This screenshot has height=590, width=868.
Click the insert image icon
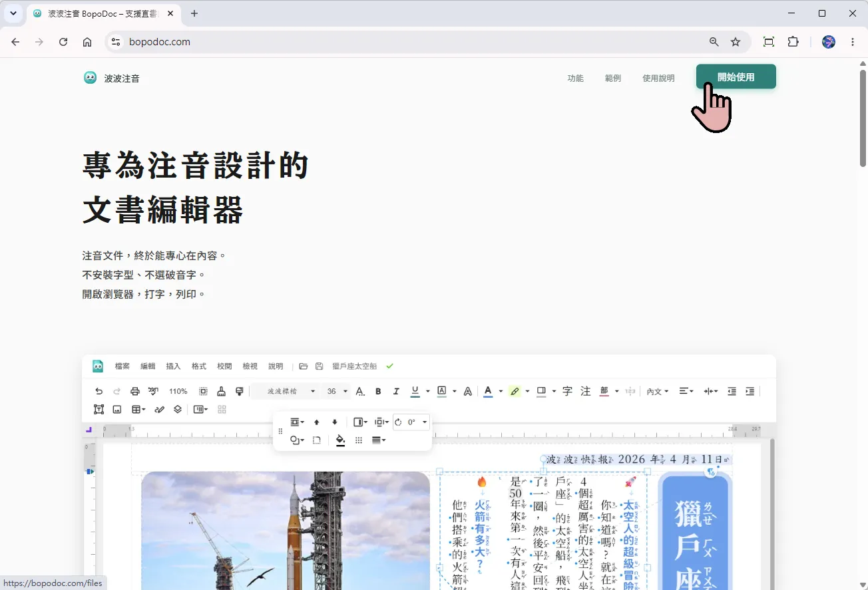click(117, 409)
